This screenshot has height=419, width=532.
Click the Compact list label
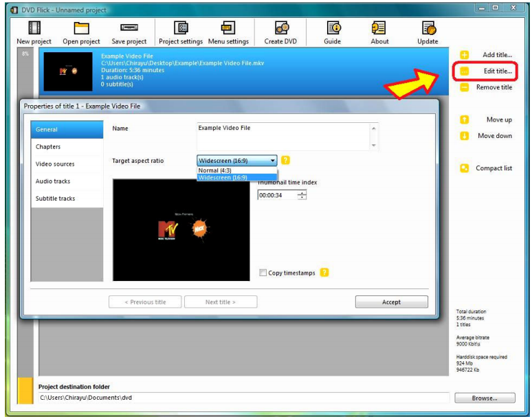[x=494, y=168]
